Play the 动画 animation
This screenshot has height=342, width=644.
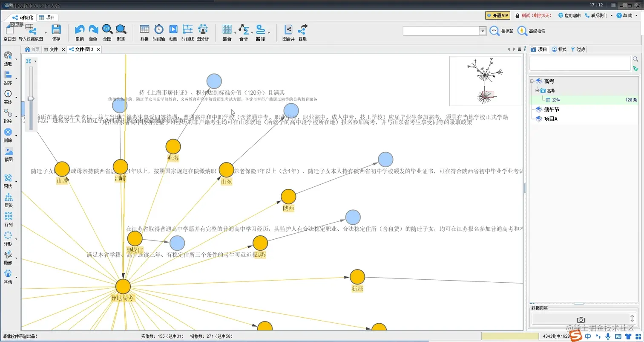coord(173,32)
